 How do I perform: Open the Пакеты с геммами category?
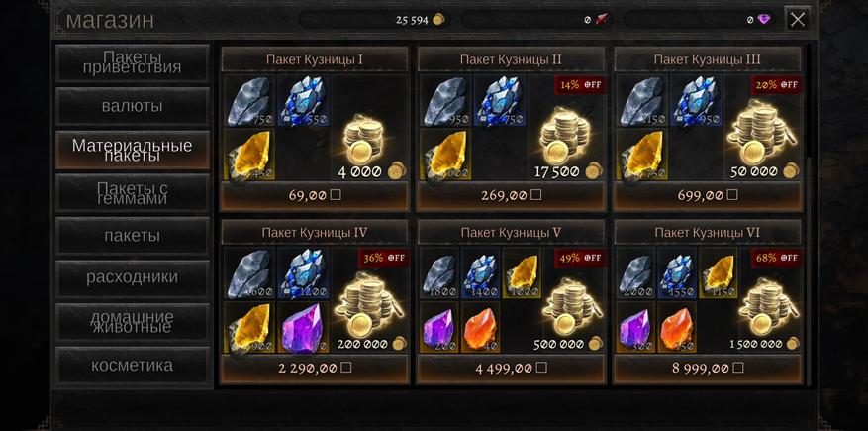(x=133, y=193)
